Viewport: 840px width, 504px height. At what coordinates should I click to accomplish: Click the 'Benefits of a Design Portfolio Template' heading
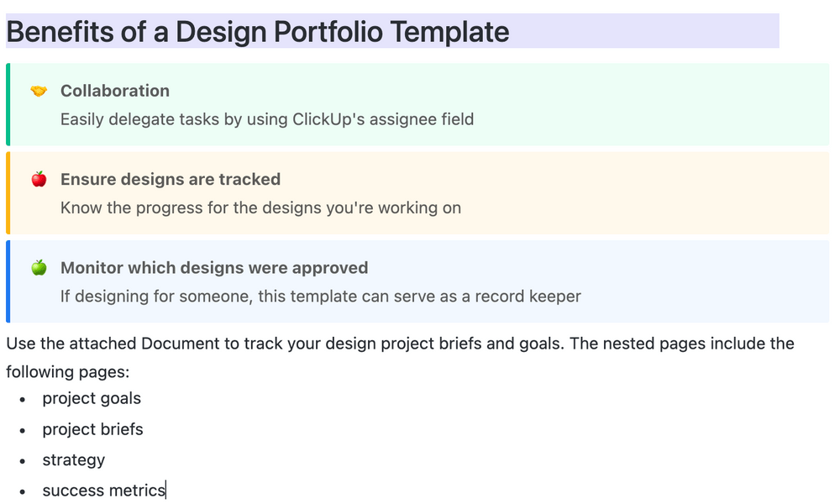click(x=258, y=32)
